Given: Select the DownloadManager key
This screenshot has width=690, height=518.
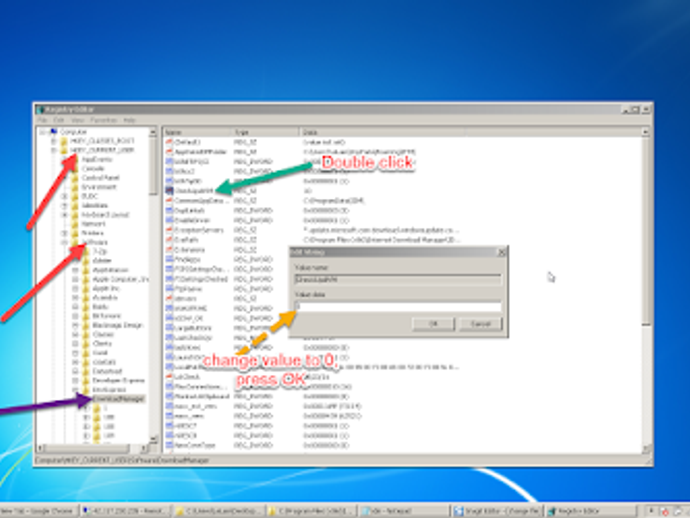Looking at the screenshot, I should click(118, 399).
